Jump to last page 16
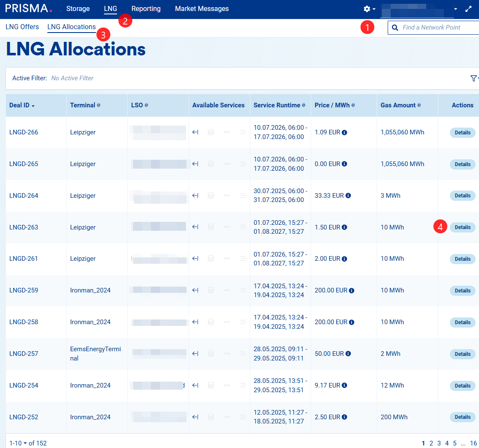479x448 pixels. [473, 443]
